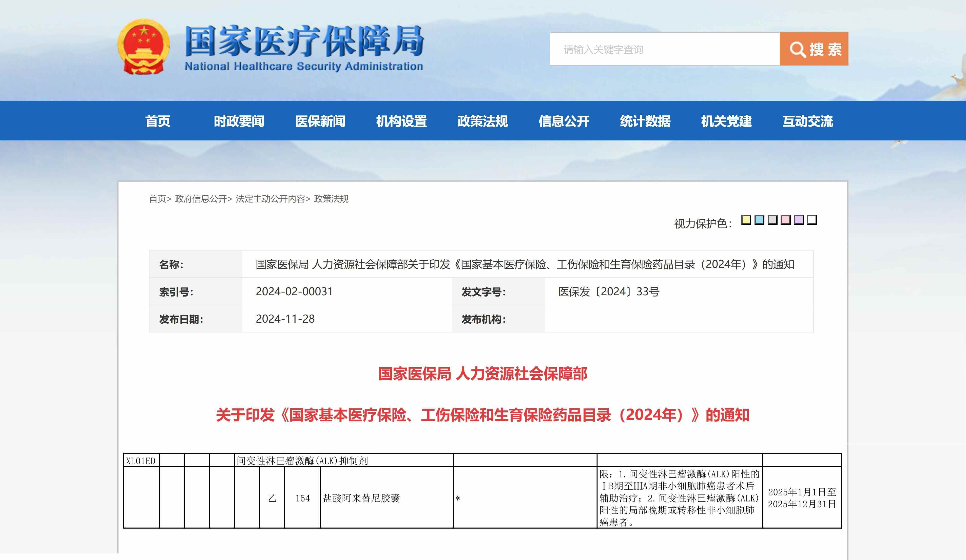The height and width of the screenshot is (560, 966).
Task: Open 互动交流 in navigation bar
Action: (x=808, y=121)
